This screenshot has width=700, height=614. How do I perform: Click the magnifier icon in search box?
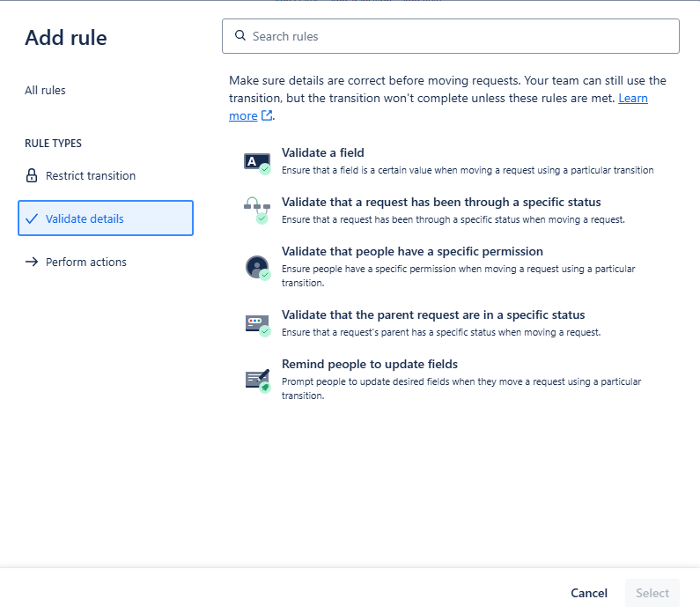point(240,35)
